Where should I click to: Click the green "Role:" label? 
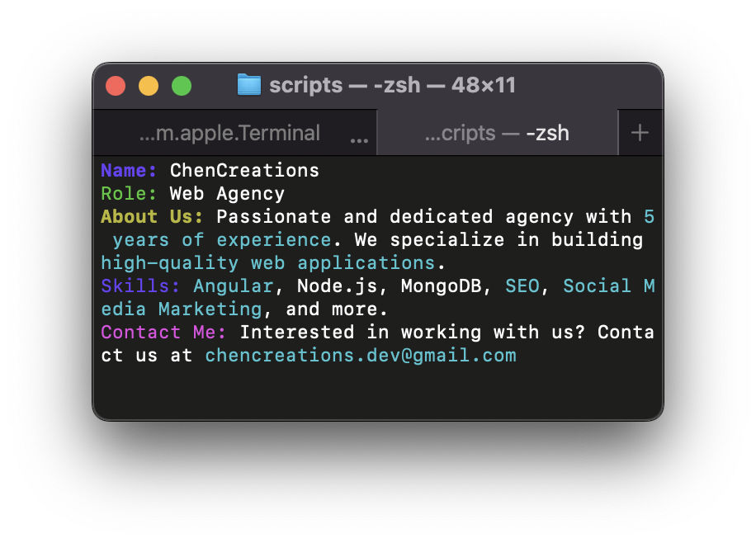[x=129, y=194]
